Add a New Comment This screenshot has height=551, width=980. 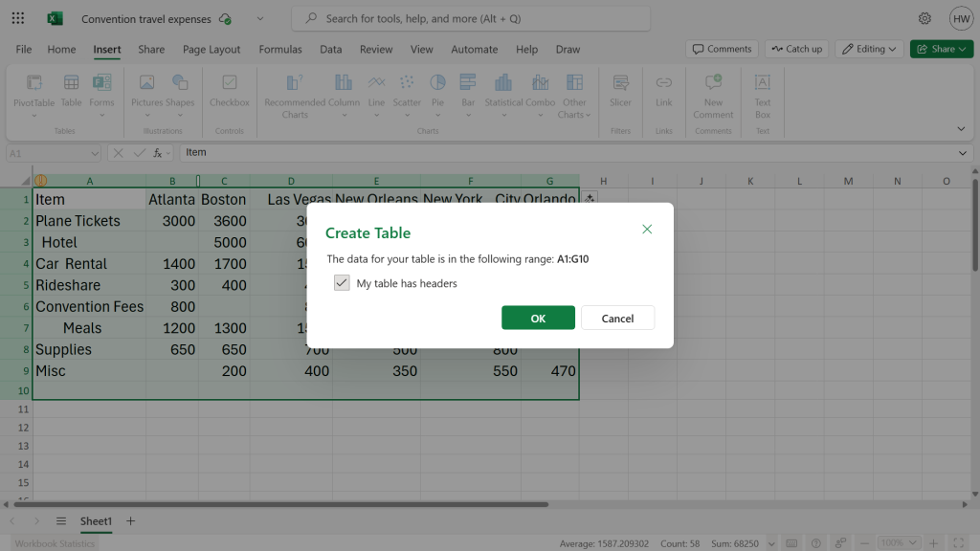coord(712,91)
